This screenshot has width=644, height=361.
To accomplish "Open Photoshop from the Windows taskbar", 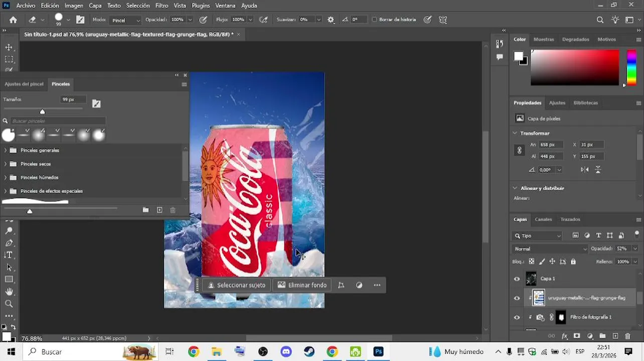I will (x=379, y=351).
